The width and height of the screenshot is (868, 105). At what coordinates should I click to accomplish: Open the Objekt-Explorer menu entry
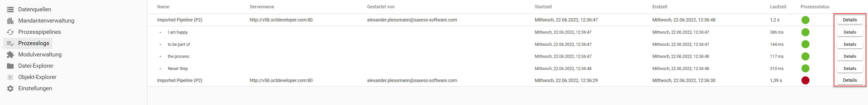37,77
